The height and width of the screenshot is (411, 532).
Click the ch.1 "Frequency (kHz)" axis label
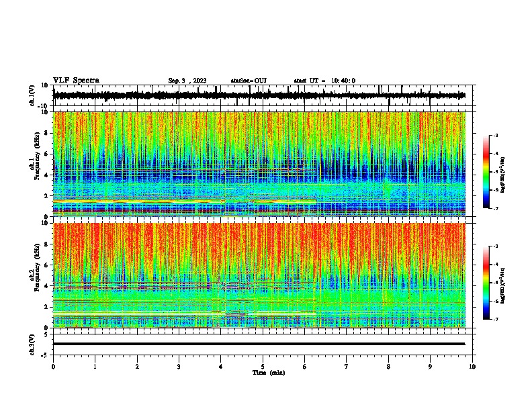pyautogui.click(x=38, y=156)
